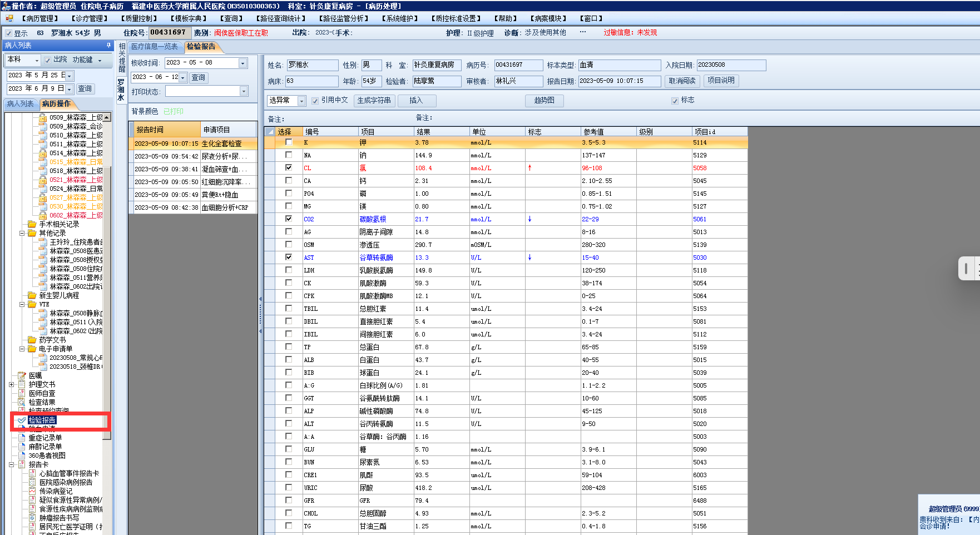Viewport: 980px width, 535px height.
Task: Click the splitter handle between report list and results
Action: 260,315
